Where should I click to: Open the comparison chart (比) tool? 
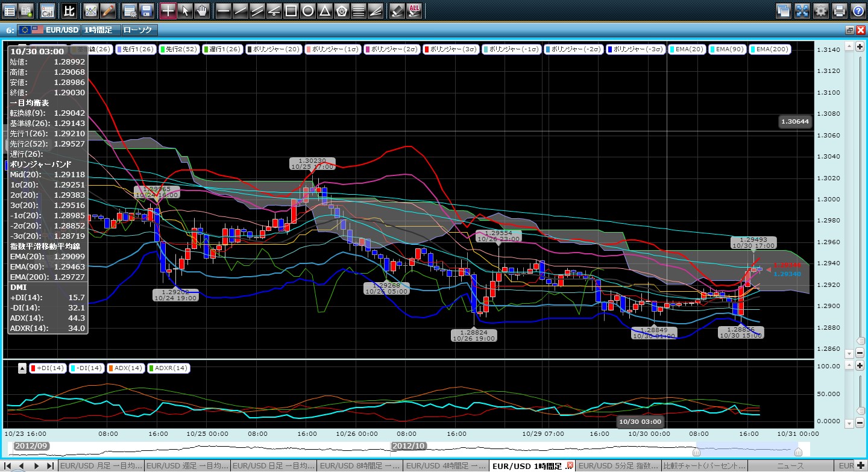click(x=69, y=10)
